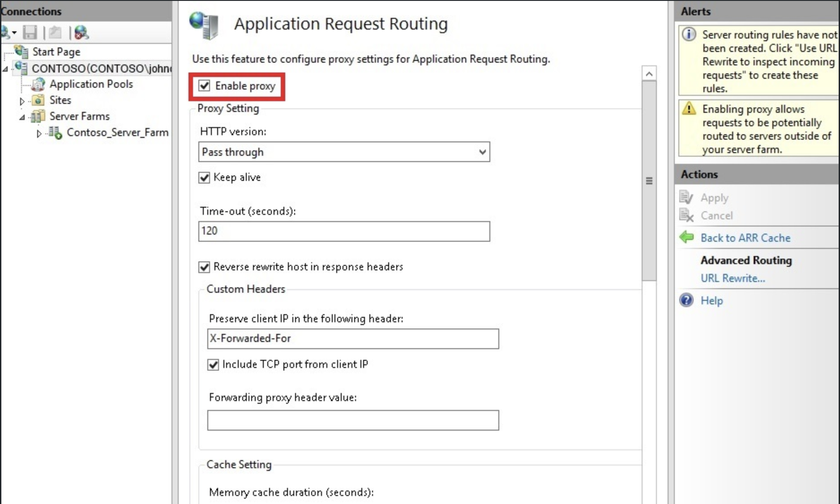Click the Application Pools icon
Image resolution: width=840 pixels, height=504 pixels.
[x=39, y=84]
